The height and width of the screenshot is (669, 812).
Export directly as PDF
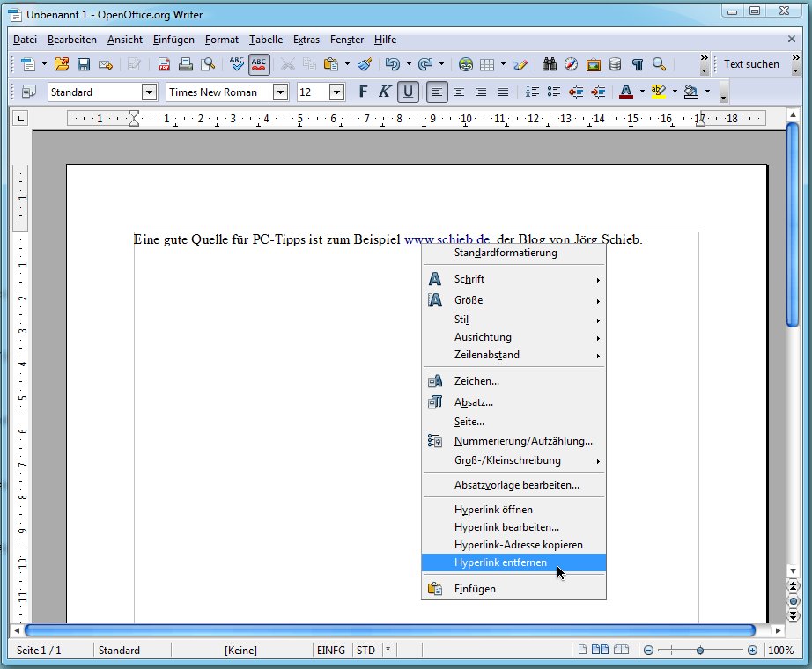point(164,64)
